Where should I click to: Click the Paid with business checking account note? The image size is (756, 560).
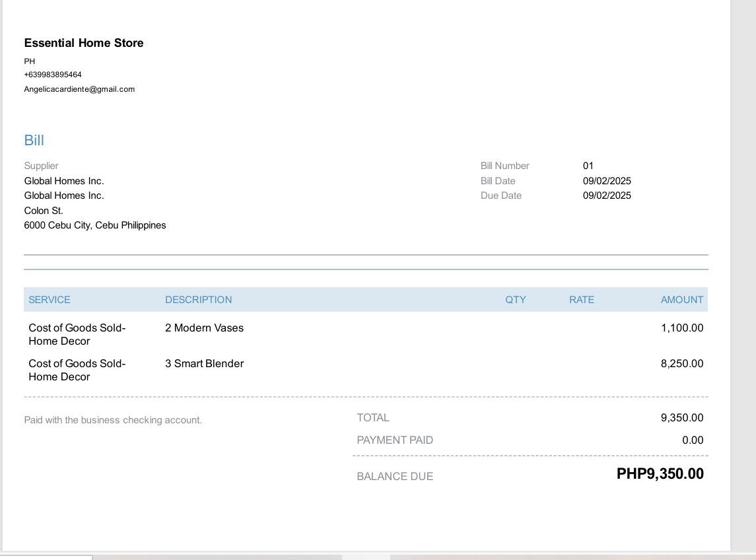(x=113, y=420)
